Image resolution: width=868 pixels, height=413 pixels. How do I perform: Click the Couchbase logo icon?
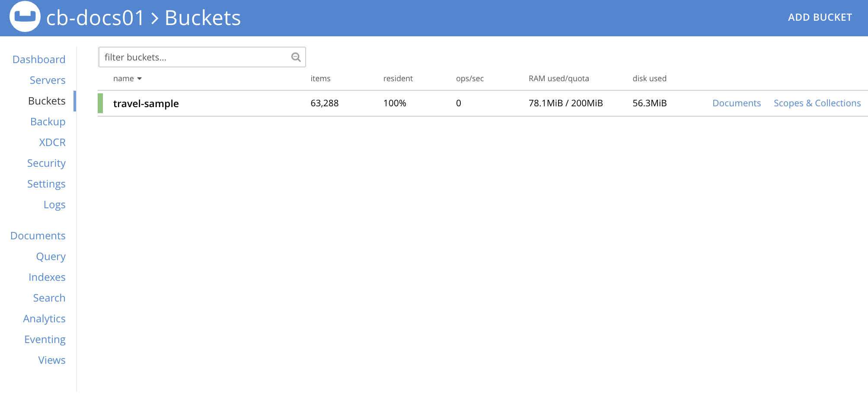coord(25,17)
